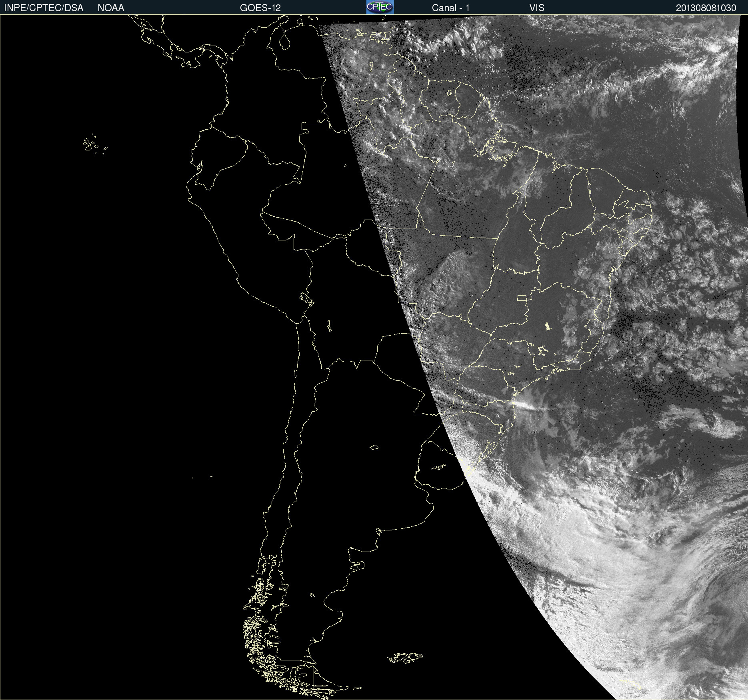Click the 'Canal - 1' channel label
748x700 pixels.
451,8
